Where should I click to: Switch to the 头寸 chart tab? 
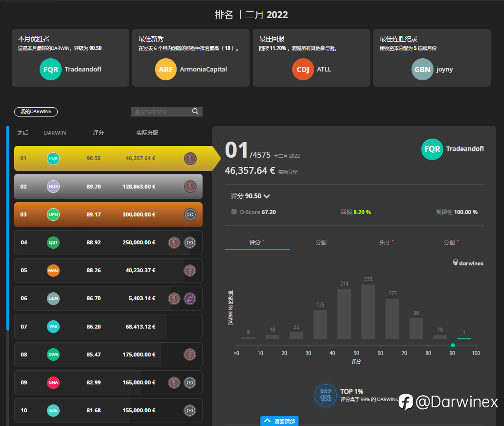[x=385, y=242]
